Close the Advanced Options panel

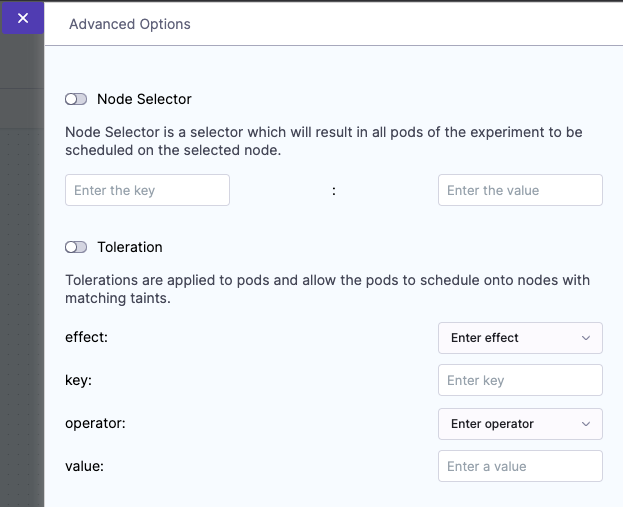click(23, 18)
